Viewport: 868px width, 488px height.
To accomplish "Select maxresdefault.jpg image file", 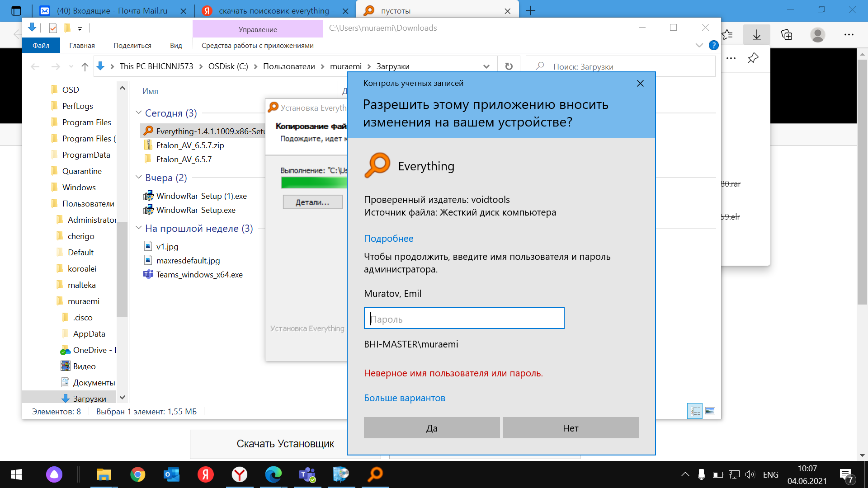I will coord(188,261).
